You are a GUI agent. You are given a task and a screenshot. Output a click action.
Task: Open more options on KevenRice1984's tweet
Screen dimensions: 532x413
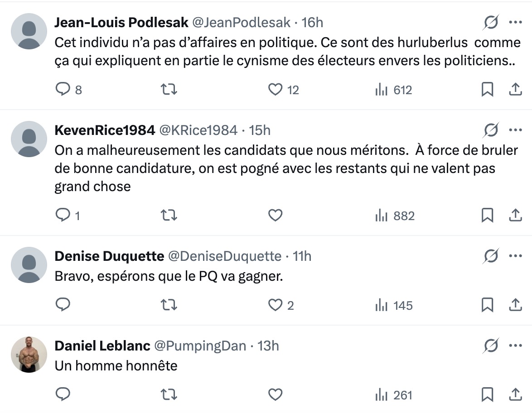pyautogui.click(x=515, y=130)
